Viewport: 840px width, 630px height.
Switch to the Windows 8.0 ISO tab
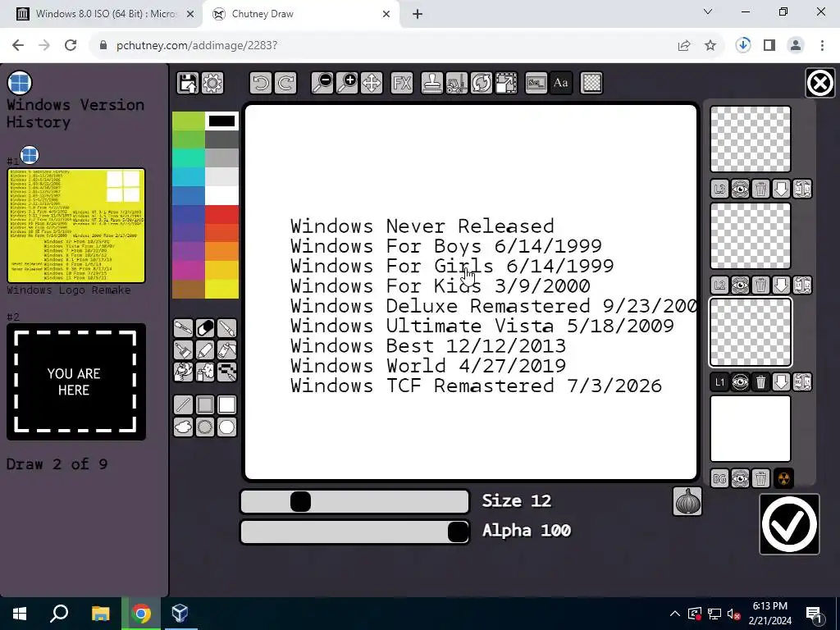[x=106, y=14]
